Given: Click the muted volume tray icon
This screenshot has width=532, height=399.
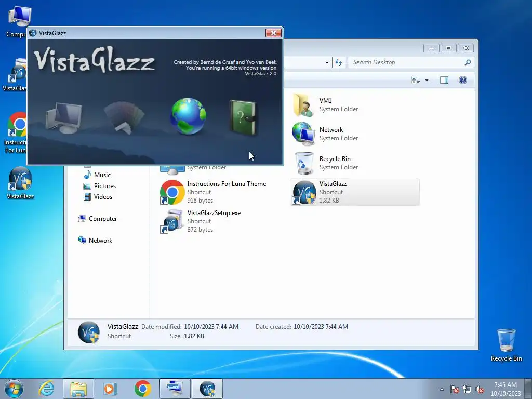Looking at the screenshot, I should 480,389.
